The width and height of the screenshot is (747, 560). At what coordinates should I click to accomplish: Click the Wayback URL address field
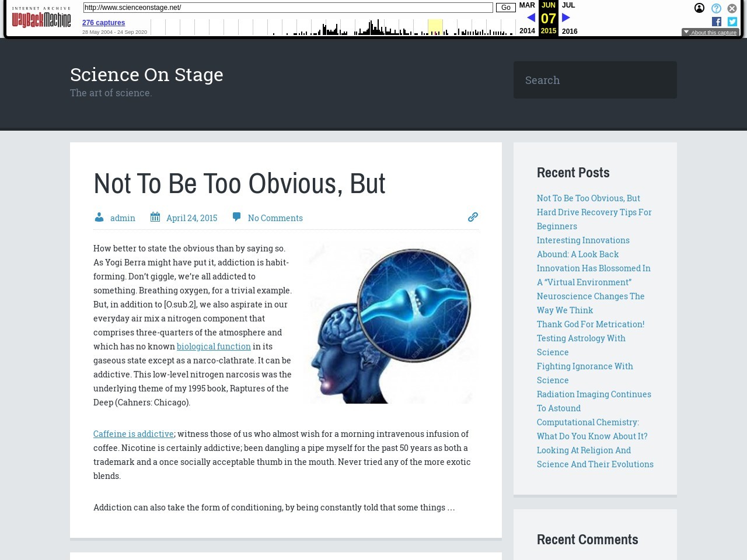point(288,8)
